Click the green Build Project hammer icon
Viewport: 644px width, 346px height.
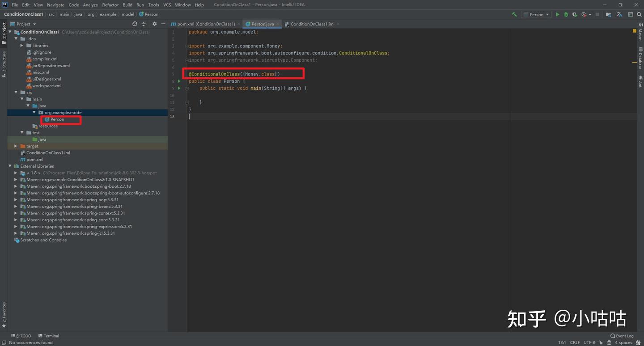(x=514, y=14)
